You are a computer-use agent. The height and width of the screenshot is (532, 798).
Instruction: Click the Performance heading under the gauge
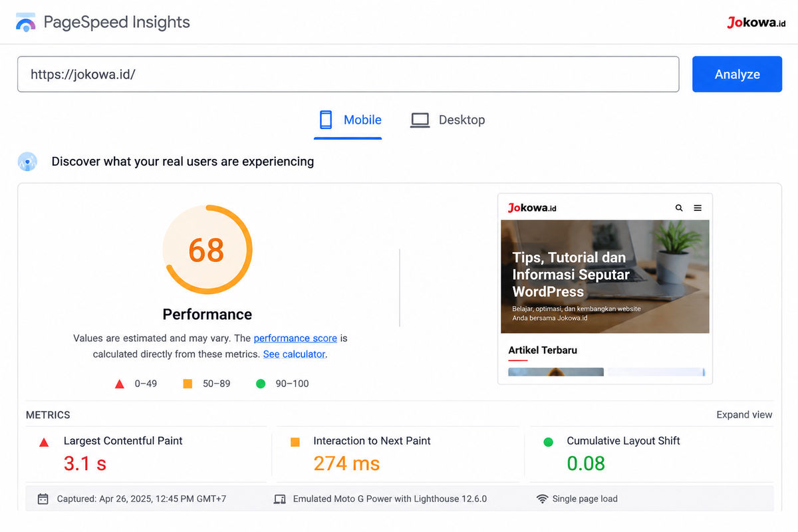coord(207,315)
